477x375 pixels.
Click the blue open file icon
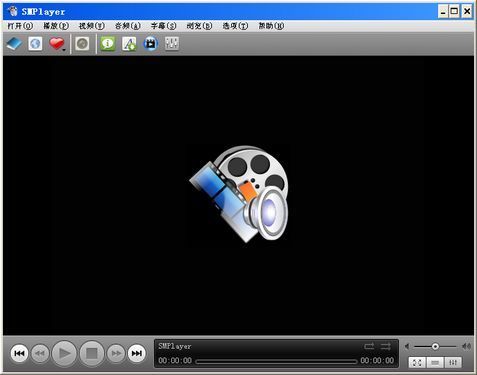click(x=14, y=44)
